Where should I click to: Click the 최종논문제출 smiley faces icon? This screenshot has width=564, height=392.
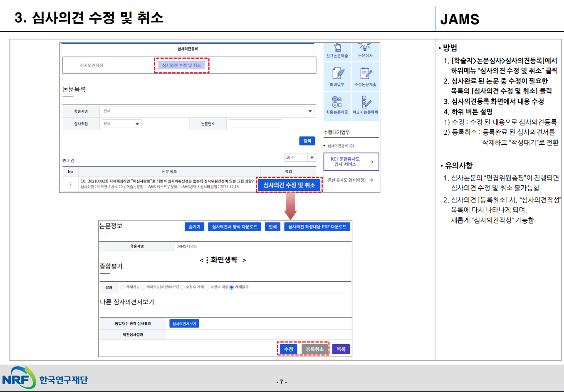pos(337,101)
